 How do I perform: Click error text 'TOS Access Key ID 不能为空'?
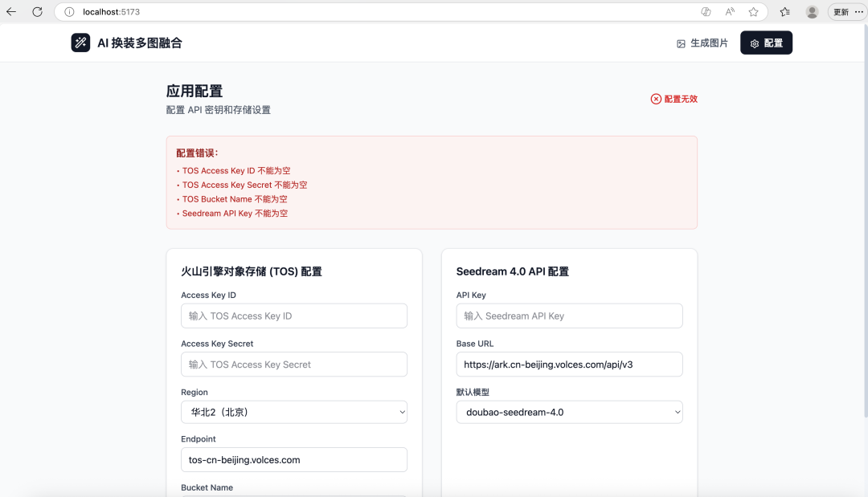tap(236, 171)
